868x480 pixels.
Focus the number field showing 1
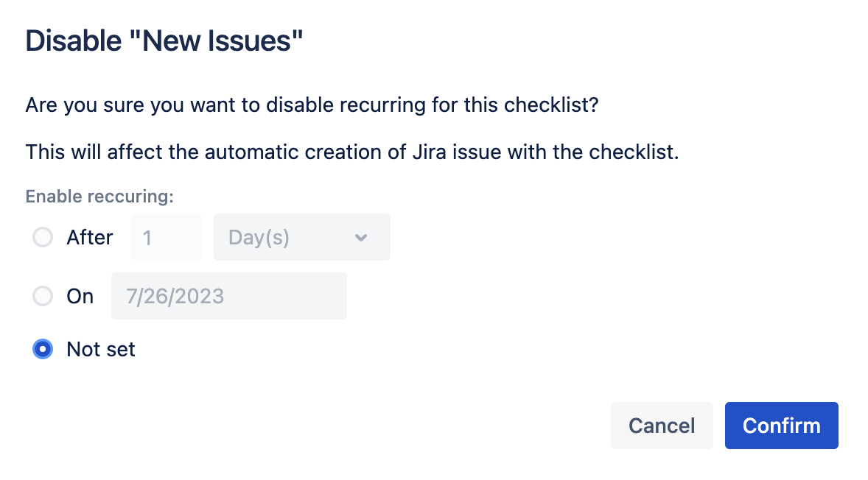167,238
